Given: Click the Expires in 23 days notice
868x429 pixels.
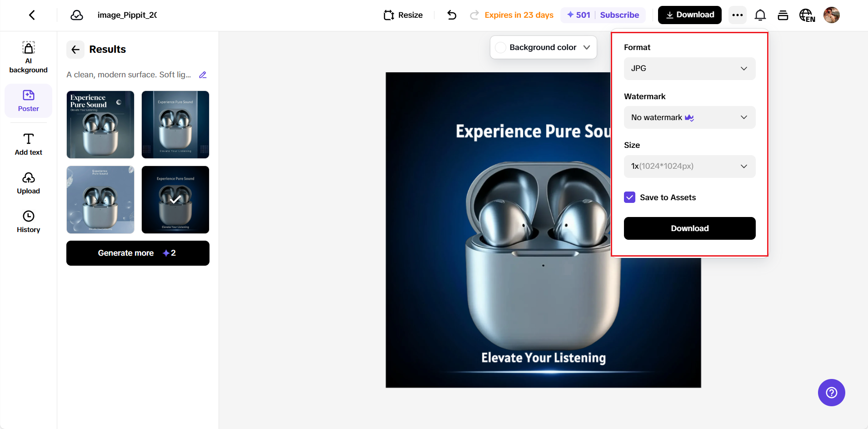Looking at the screenshot, I should pos(519,15).
